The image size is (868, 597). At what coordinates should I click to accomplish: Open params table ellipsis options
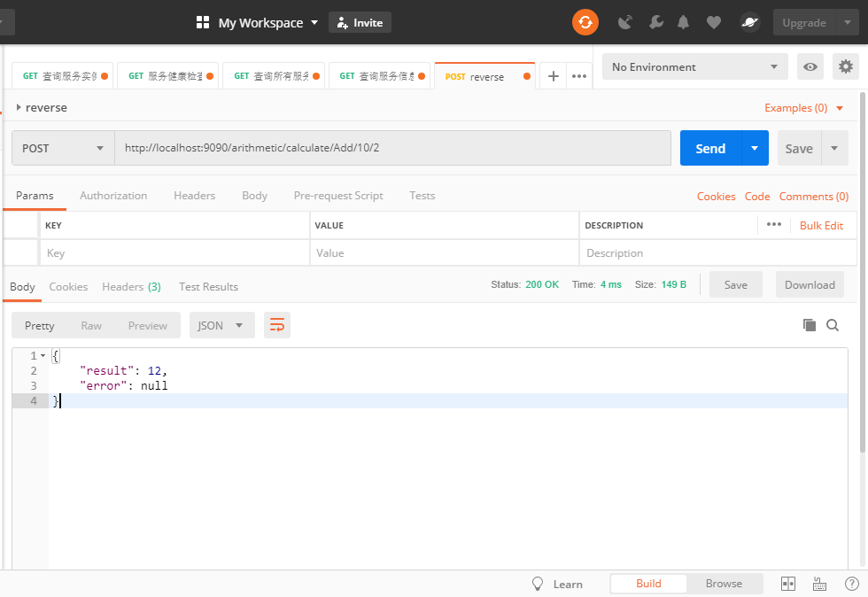point(773,225)
